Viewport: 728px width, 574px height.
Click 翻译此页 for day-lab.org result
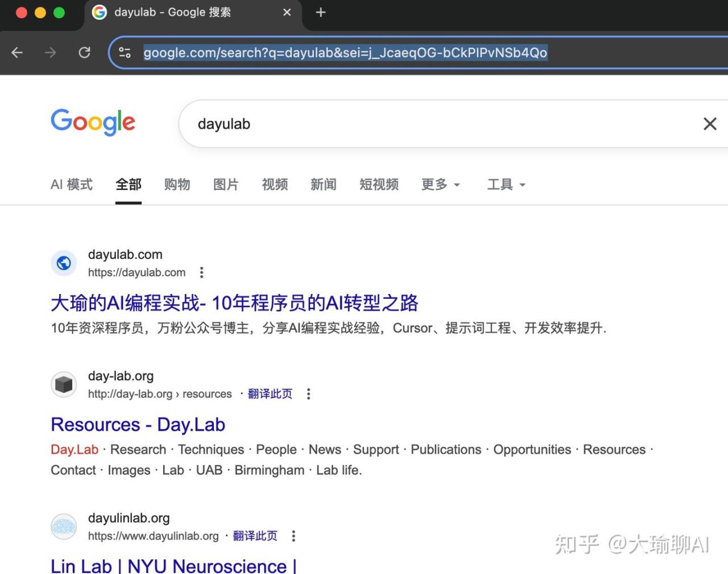point(270,394)
